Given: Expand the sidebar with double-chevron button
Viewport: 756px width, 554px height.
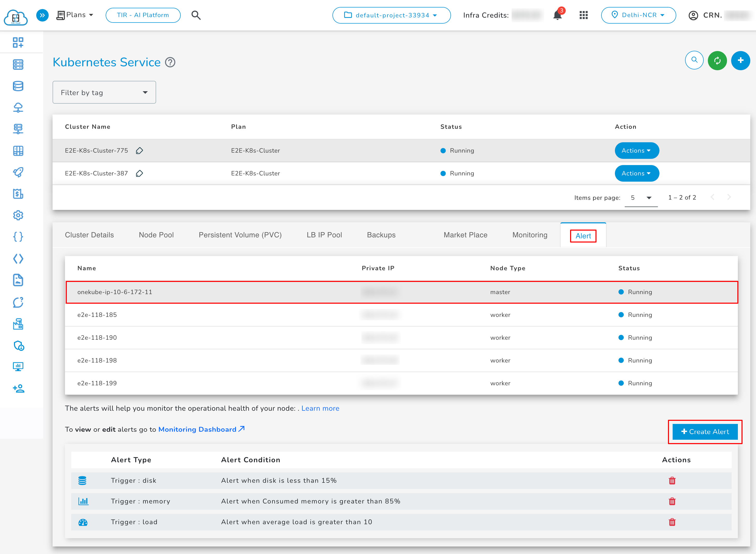Looking at the screenshot, I should (x=42, y=15).
